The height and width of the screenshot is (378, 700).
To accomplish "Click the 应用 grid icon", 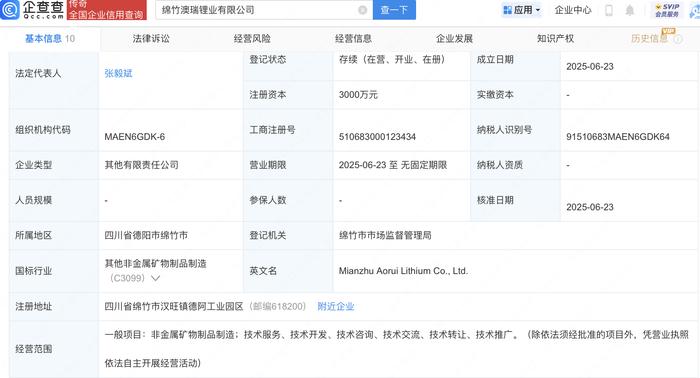I will coord(507,10).
